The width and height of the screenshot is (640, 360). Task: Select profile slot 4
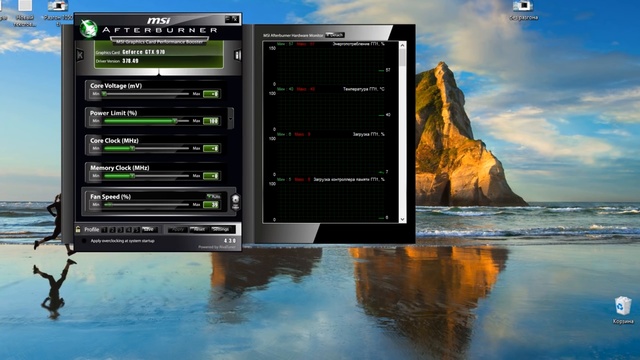click(129, 230)
